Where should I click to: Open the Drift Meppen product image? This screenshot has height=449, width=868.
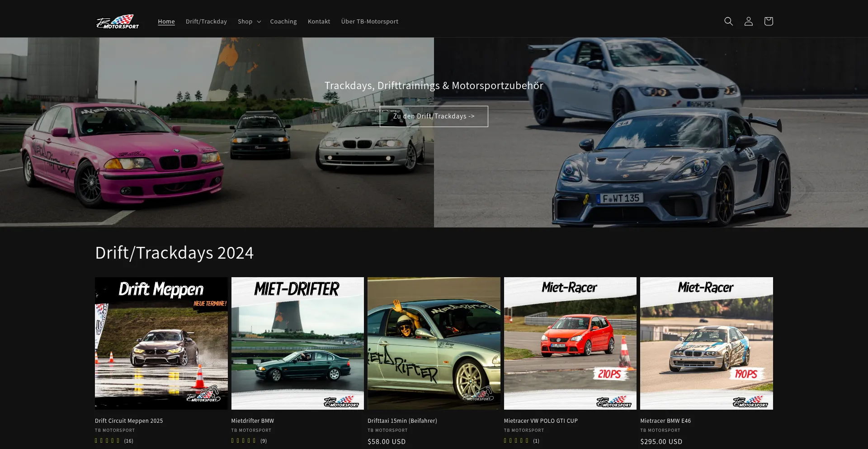[161, 343]
